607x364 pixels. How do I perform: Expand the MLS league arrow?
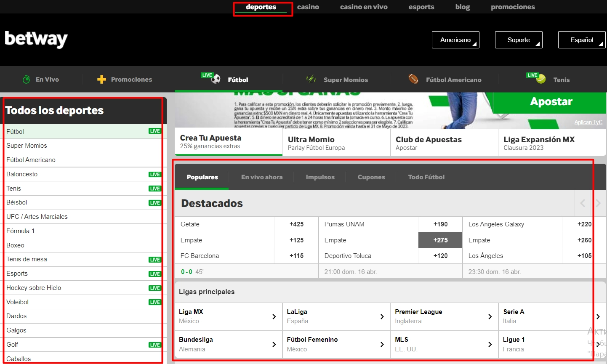coord(490,344)
